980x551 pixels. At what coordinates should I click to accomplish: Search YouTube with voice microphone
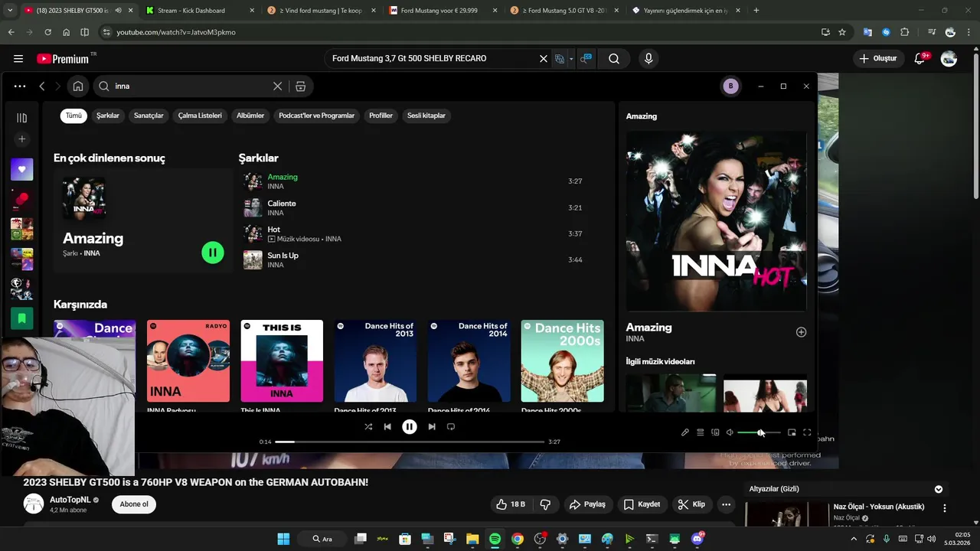(x=648, y=59)
